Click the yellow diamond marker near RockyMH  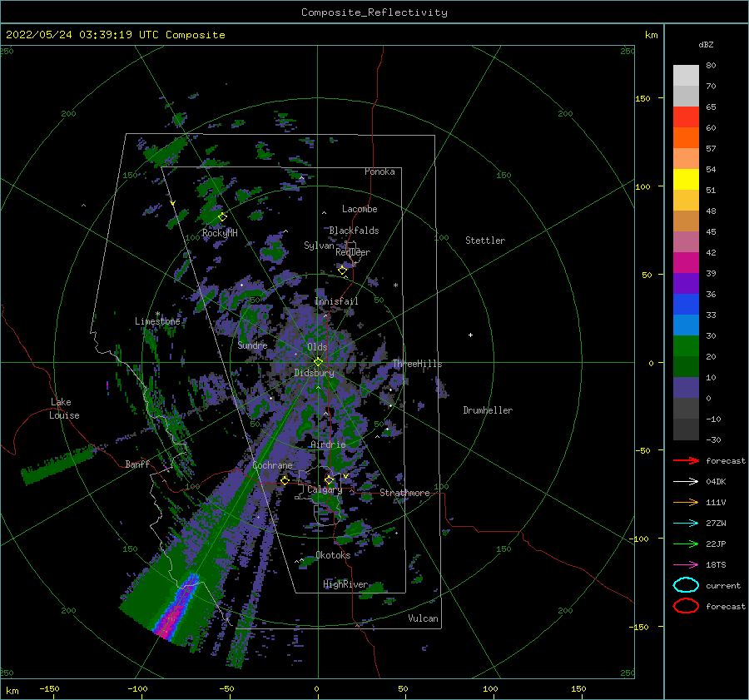[222, 217]
